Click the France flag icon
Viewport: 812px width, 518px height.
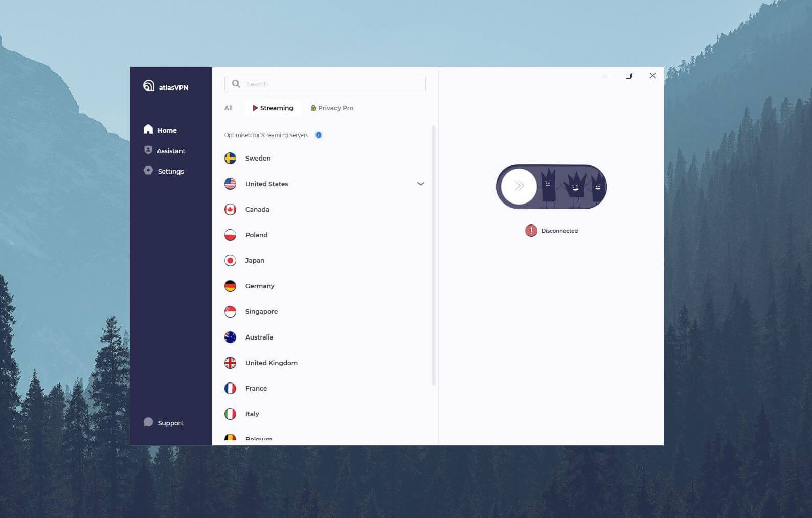[x=231, y=388]
